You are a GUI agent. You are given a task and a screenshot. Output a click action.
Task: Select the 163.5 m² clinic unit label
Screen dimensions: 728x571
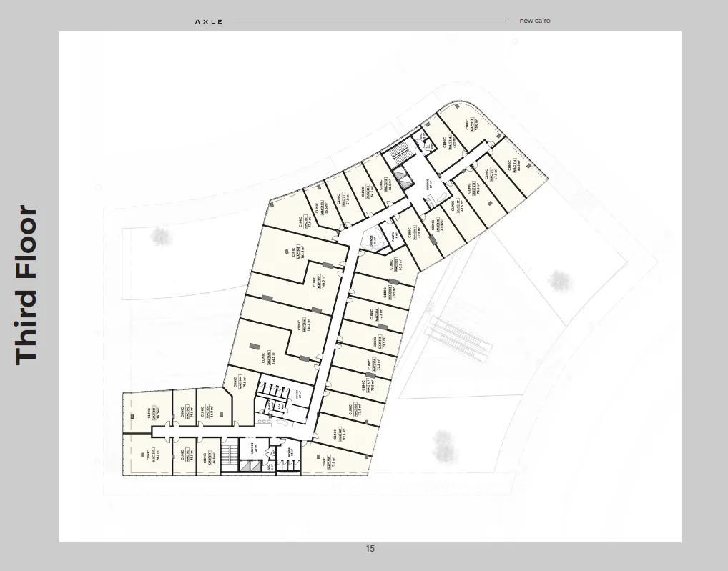[298, 252]
